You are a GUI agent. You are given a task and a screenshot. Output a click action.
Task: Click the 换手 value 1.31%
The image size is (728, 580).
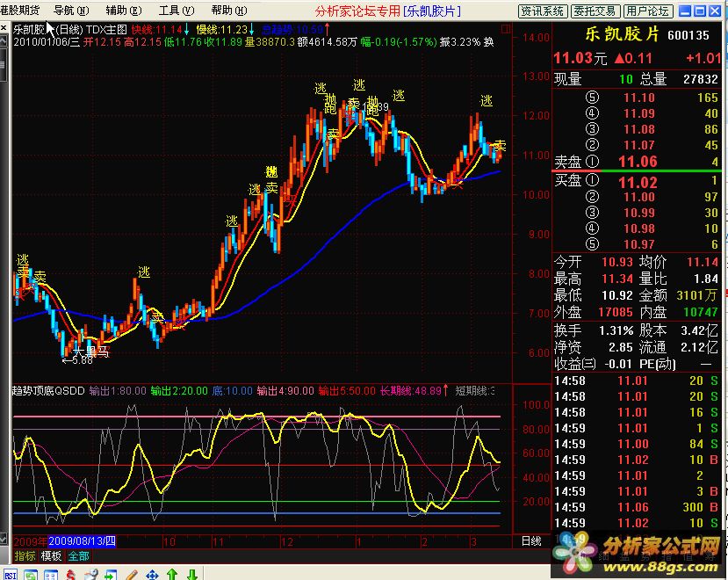pos(616,331)
